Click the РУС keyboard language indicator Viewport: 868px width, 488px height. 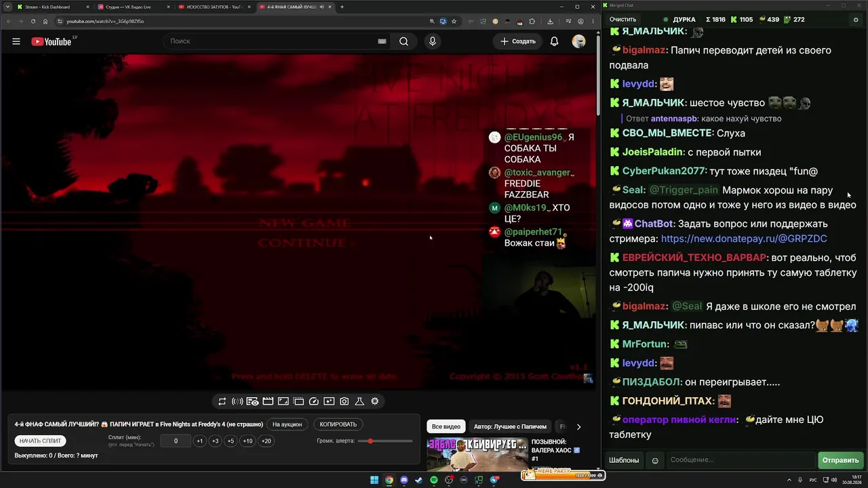click(x=813, y=480)
